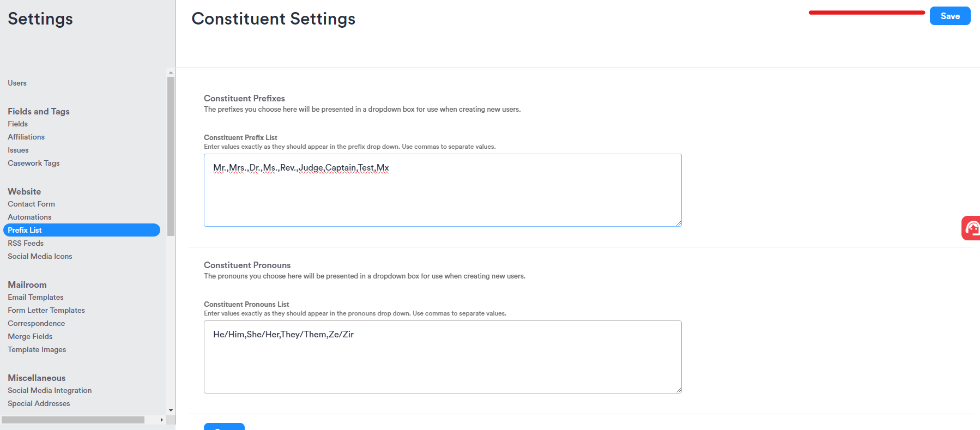
Task: Open the Users settings page
Action: (16, 83)
